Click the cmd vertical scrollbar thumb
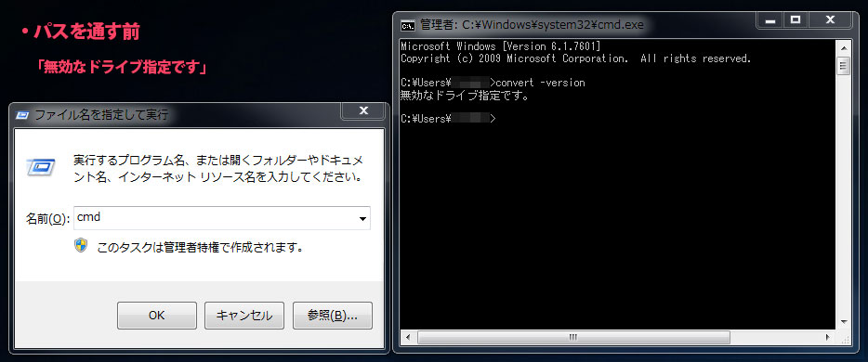Image resolution: width=868 pixels, height=362 pixels. [844, 67]
